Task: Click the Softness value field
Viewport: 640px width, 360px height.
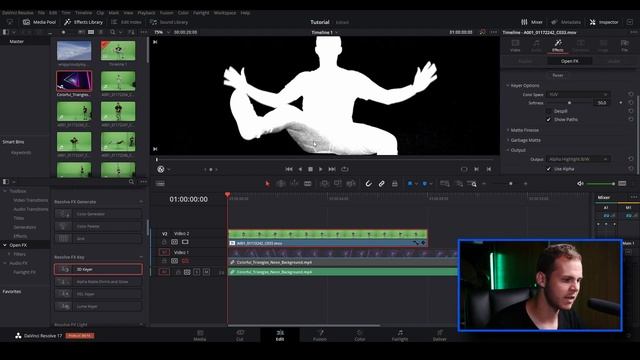Action: coord(602,103)
